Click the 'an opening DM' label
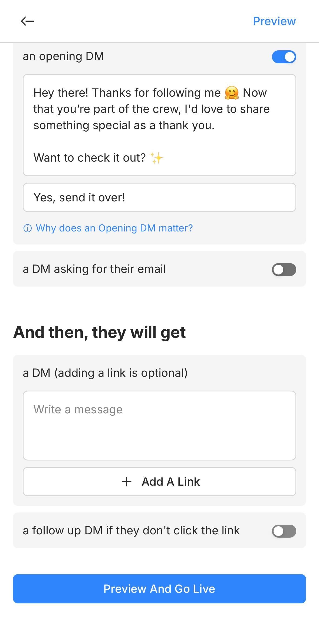319x644 pixels. [63, 56]
